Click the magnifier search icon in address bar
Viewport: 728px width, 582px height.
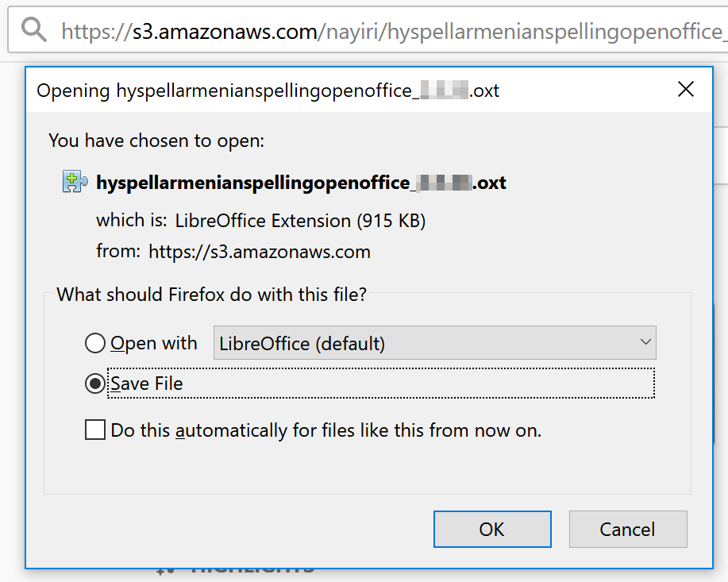(x=34, y=30)
